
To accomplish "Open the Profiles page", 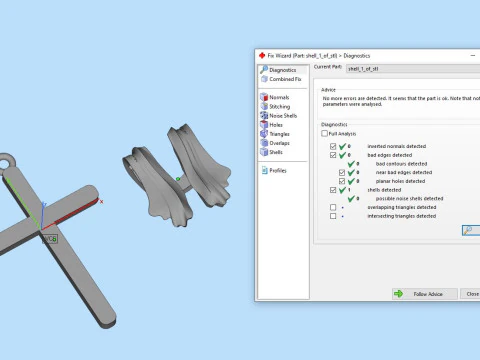I will pos(278,170).
